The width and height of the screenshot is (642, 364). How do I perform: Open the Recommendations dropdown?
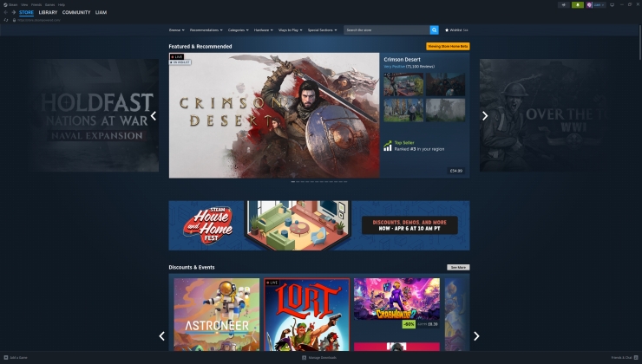tap(206, 29)
